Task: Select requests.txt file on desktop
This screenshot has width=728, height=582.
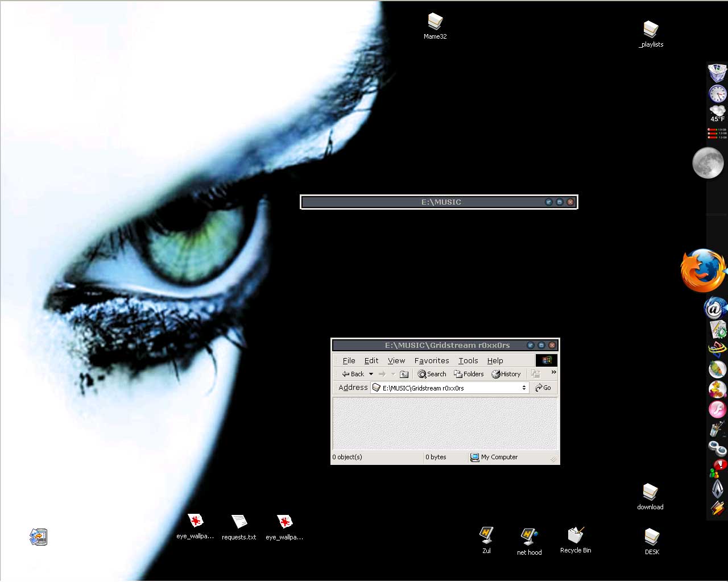Action: [239, 527]
